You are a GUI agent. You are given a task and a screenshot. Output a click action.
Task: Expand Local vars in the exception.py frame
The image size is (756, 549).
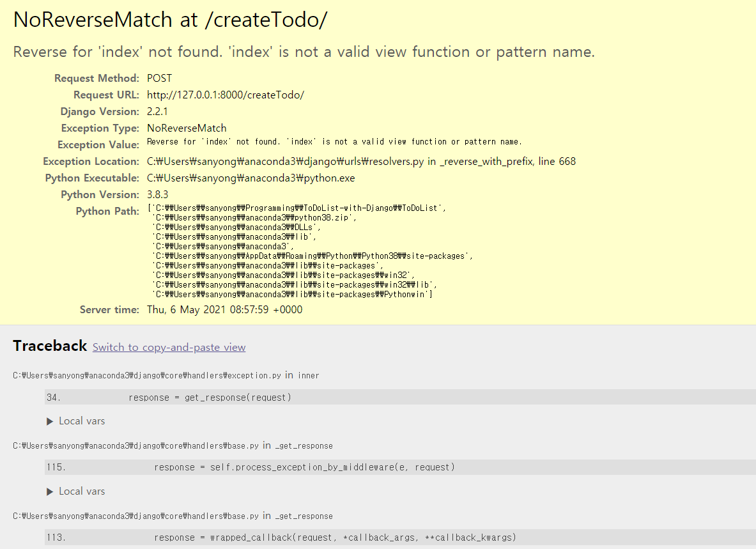[75, 421]
